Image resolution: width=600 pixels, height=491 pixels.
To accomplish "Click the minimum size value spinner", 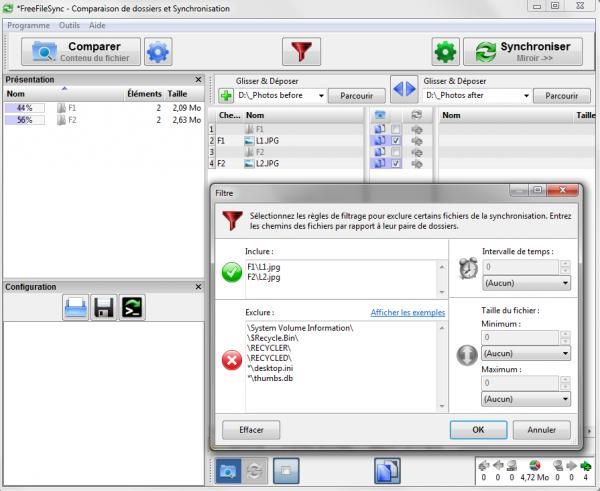I will pyautogui.click(x=565, y=338).
